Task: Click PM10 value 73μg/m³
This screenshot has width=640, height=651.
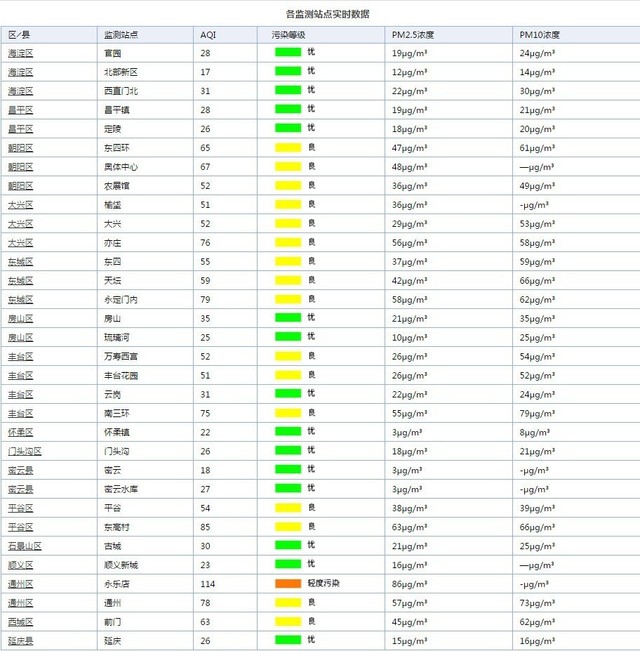Action: click(x=537, y=603)
